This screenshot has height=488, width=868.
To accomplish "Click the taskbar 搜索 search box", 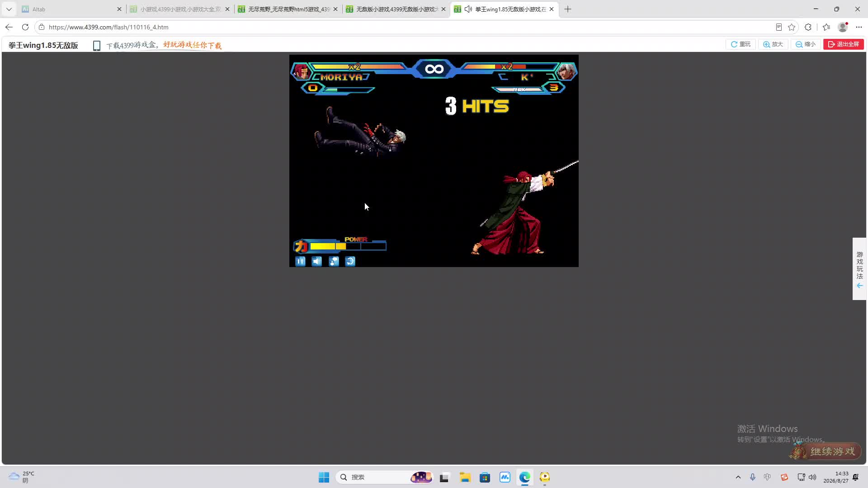I will [x=384, y=477].
